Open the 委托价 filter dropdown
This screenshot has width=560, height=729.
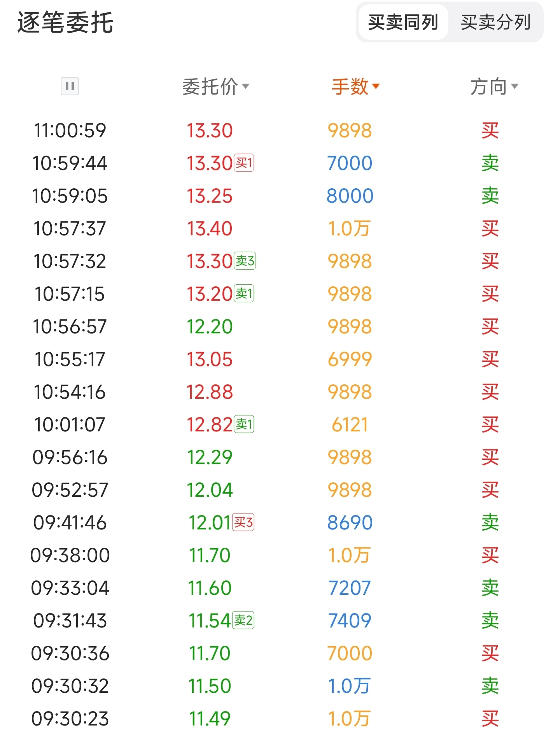216,86
